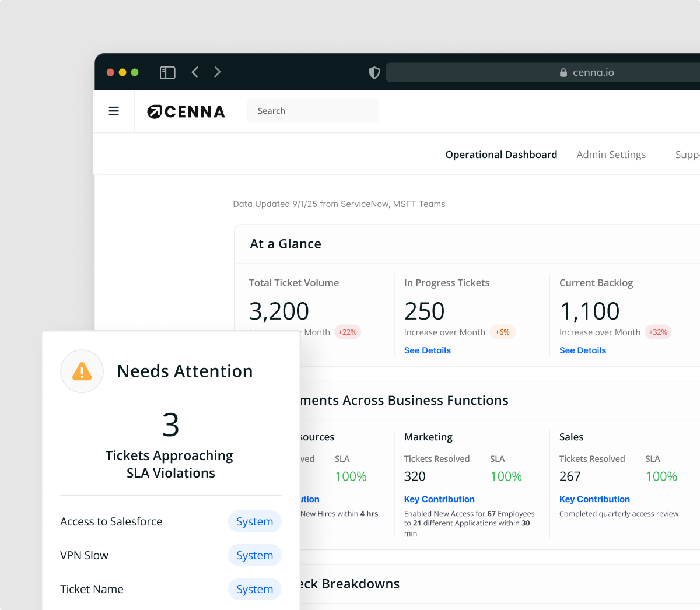Click the shield icon in the browser toolbar
The image size is (700, 610).
(x=374, y=72)
